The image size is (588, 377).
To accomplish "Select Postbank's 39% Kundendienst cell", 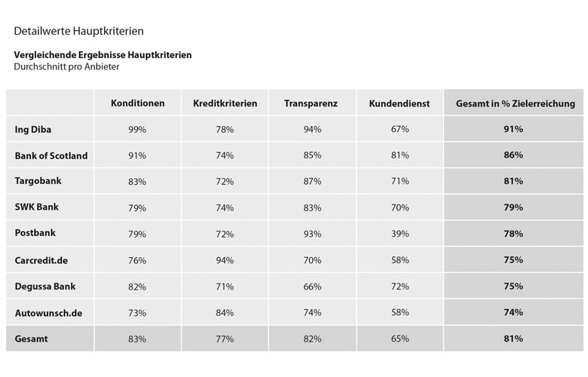I will 400,234.
